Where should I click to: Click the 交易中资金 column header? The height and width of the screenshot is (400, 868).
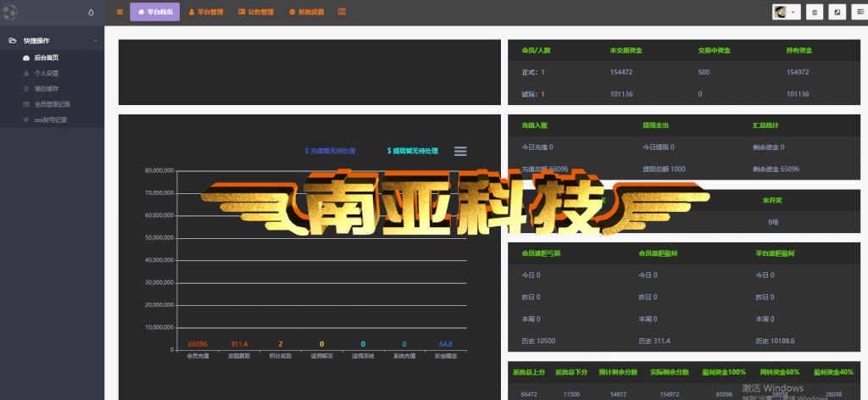tap(714, 50)
